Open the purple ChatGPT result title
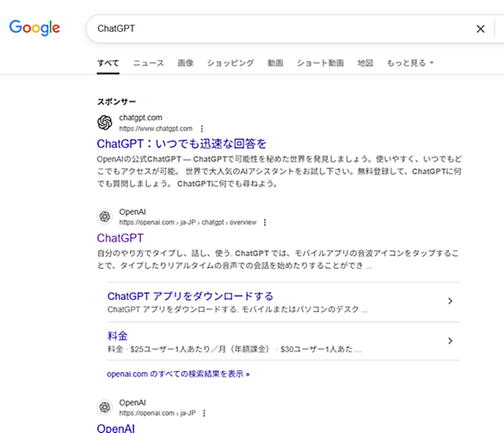 120,238
